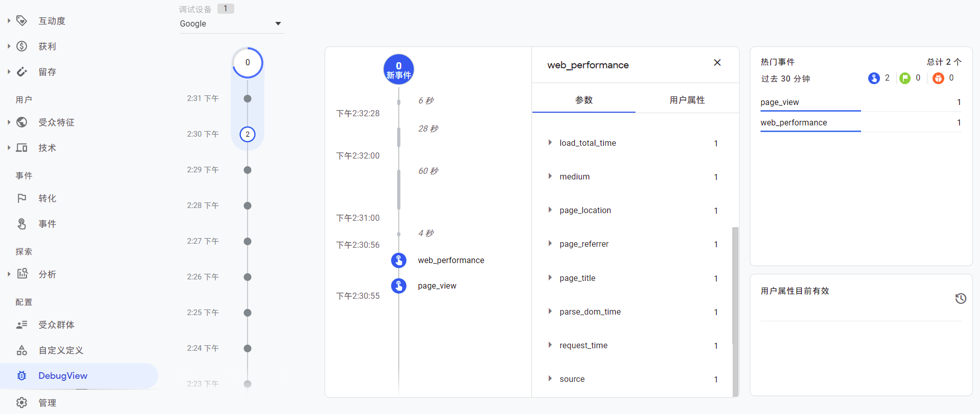Expand the parse_dom_time parameter
This screenshot has width=980, height=414.
click(550, 312)
